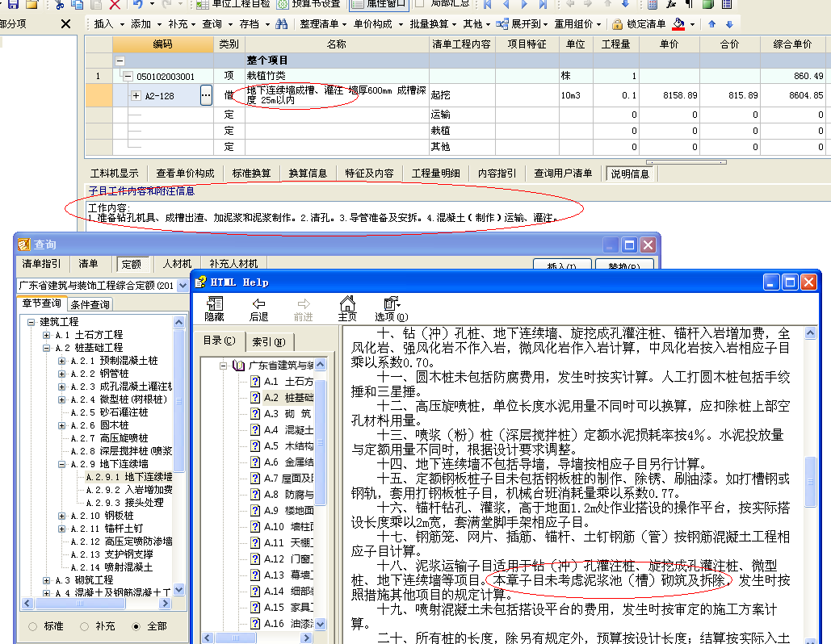Click 隐藏 icon in HTML Help
This screenshot has height=644, width=831.
[x=214, y=309]
